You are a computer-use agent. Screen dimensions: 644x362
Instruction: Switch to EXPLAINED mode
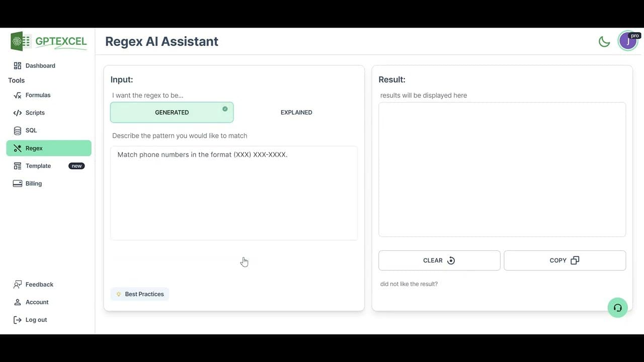pyautogui.click(x=296, y=112)
